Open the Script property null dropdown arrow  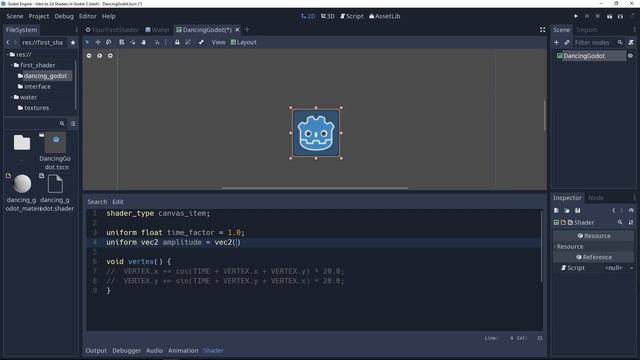click(x=631, y=268)
